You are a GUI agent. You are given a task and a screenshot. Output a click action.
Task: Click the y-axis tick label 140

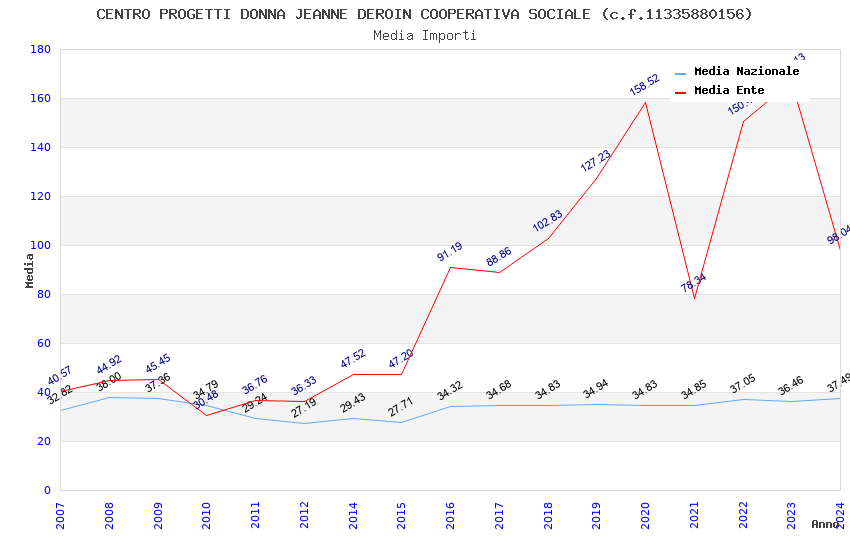(x=41, y=147)
